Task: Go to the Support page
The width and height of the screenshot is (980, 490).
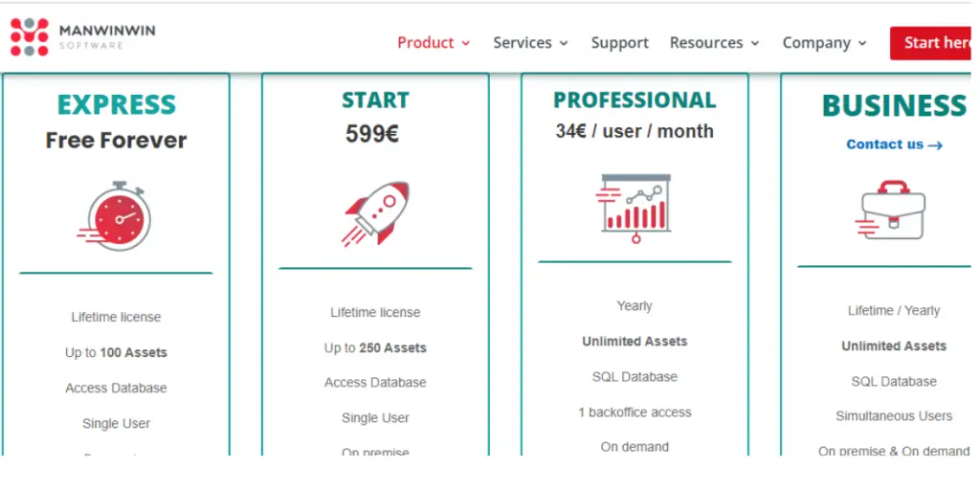Action: pos(619,42)
